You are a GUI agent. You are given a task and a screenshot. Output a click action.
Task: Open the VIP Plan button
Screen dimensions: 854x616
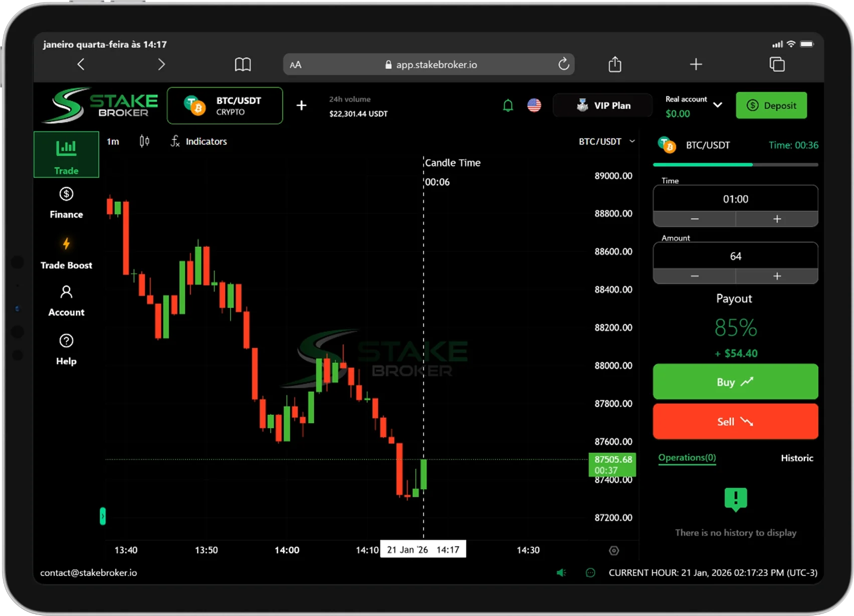point(603,105)
